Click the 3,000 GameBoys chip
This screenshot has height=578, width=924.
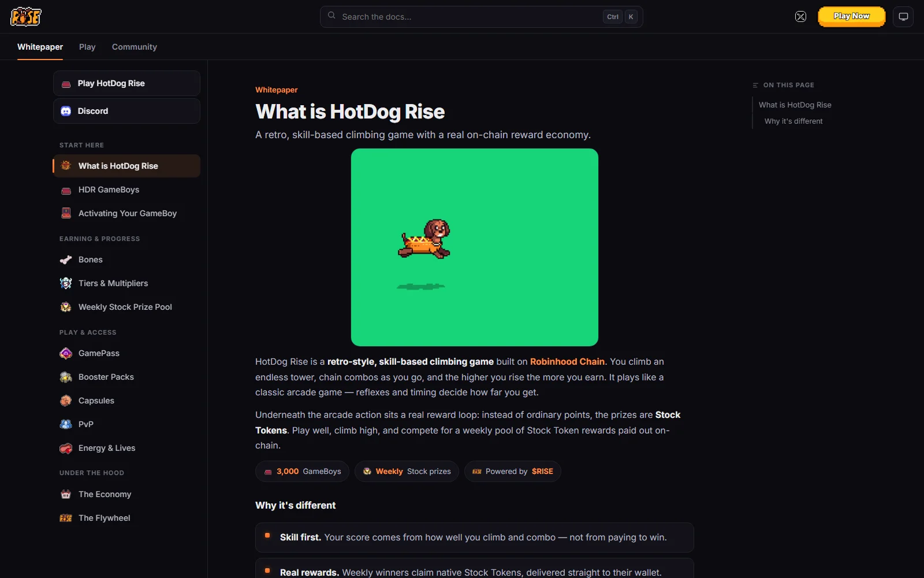(302, 471)
